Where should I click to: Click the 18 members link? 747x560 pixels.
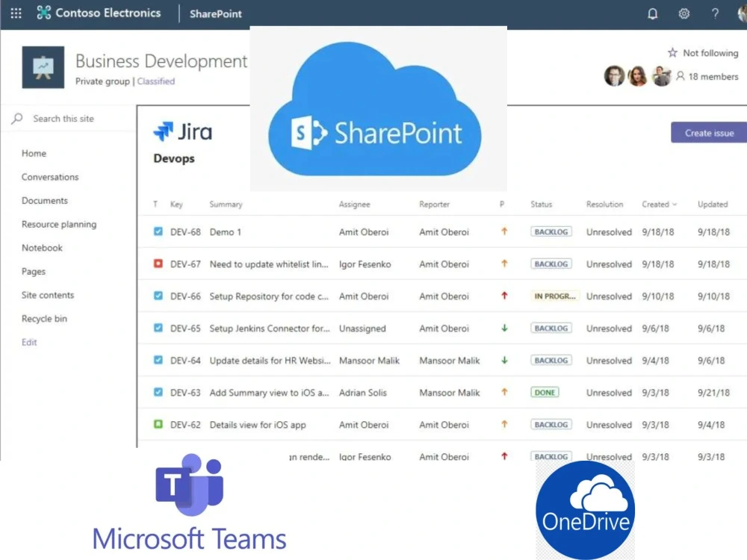[713, 76]
